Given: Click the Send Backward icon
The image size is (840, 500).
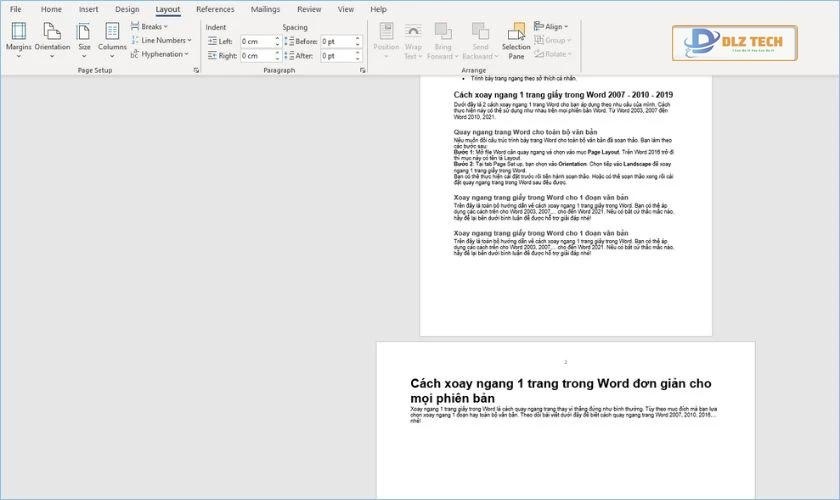Looking at the screenshot, I should [x=480, y=38].
